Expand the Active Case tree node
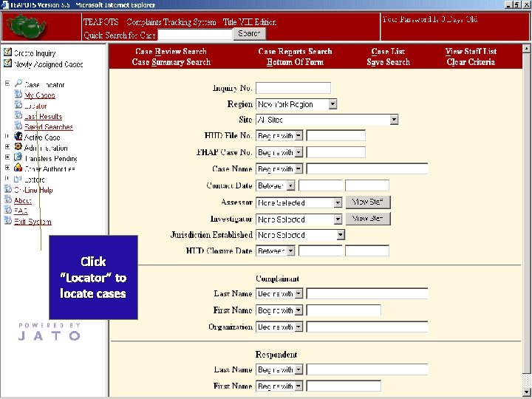Viewport: 532px width, 399px height. coord(7,137)
